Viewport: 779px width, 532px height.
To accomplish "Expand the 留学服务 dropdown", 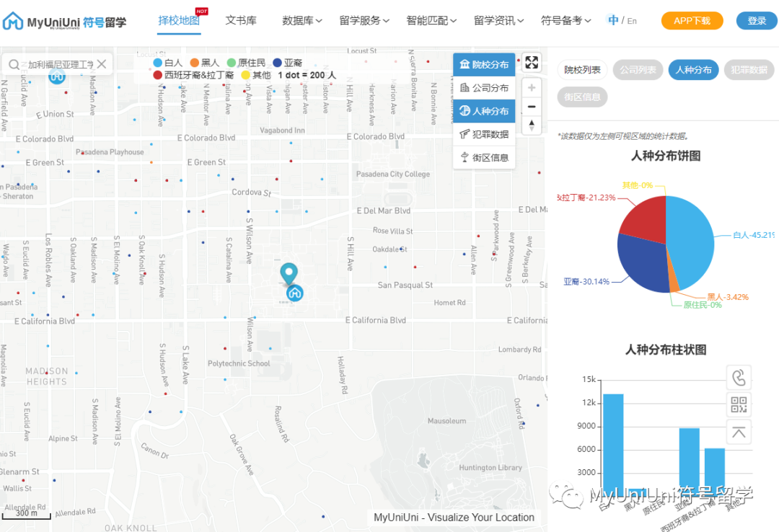I will pyautogui.click(x=361, y=21).
